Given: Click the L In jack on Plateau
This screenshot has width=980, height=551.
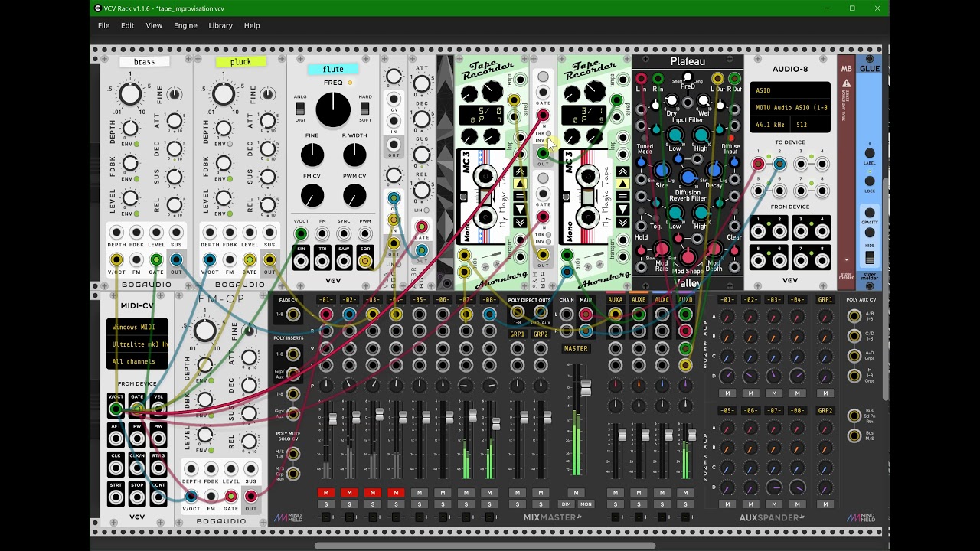Looking at the screenshot, I should 642,79.
